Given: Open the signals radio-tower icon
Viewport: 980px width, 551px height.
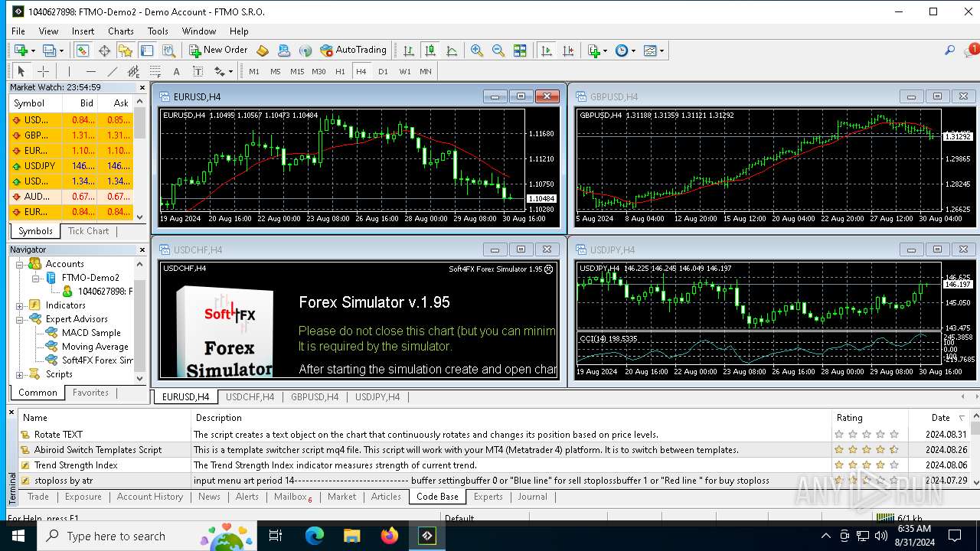Looking at the screenshot, I should coord(305,51).
